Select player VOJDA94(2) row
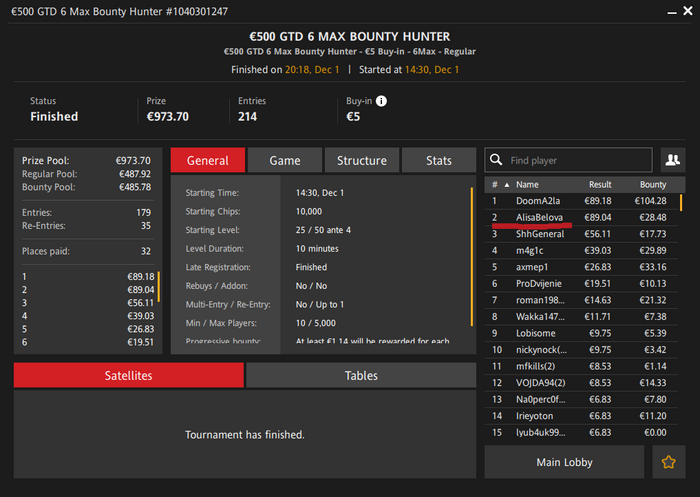 581,383
